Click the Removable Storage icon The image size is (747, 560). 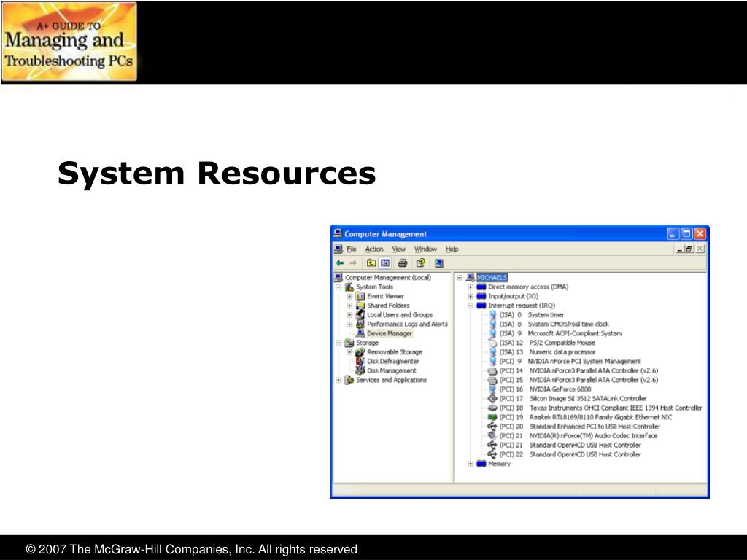[360, 352]
